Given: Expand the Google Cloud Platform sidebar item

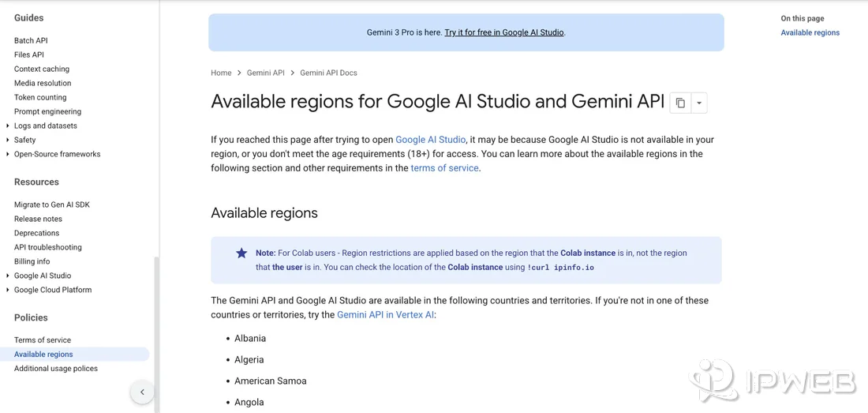Looking at the screenshot, I should click(8, 290).
